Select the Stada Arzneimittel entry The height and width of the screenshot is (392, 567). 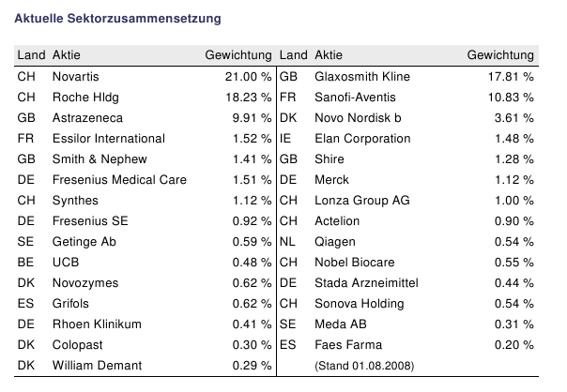[x=366, y=282]
